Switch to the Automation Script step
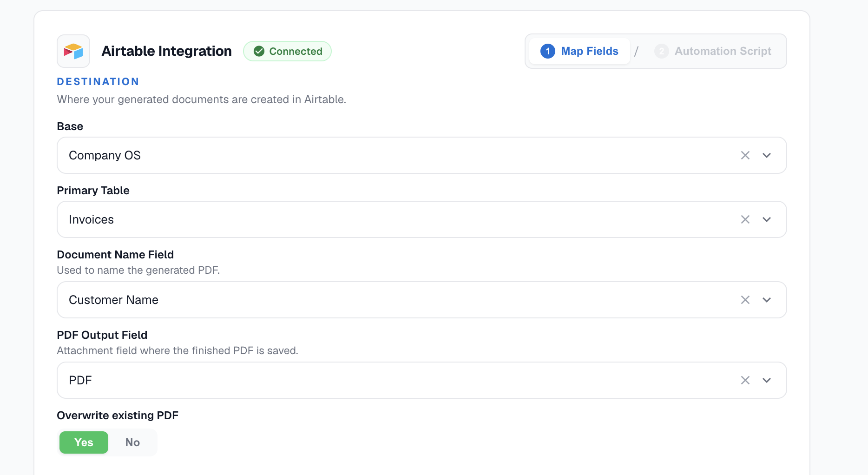Screen dimensions: 868x475 tap(713, 51)
